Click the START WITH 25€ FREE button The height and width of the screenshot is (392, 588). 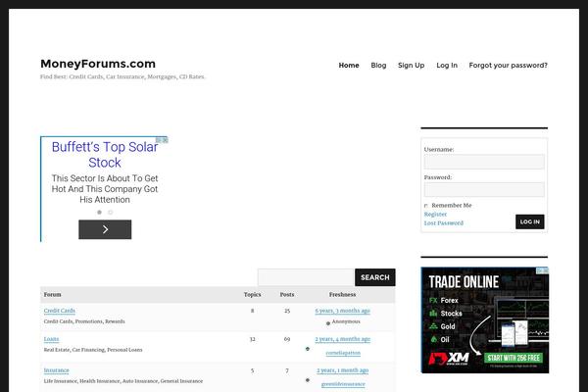coord(514,358)
